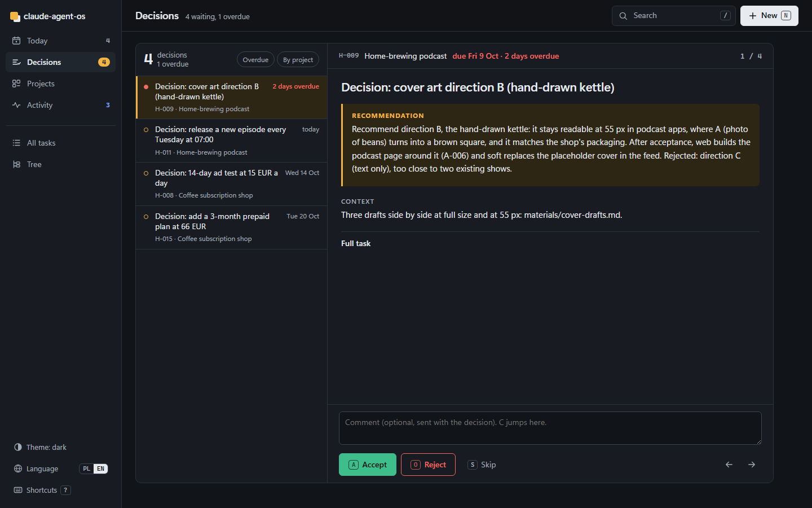The height and width of the screenshot is (508, 812).
Task: Select 14-day ad test decision
Action: pyautogui.click(x=232, y=184)
